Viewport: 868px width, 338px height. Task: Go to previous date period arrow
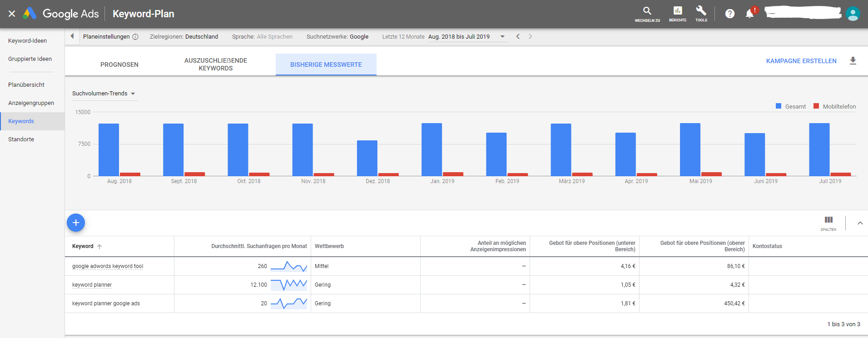coord(518,36)
